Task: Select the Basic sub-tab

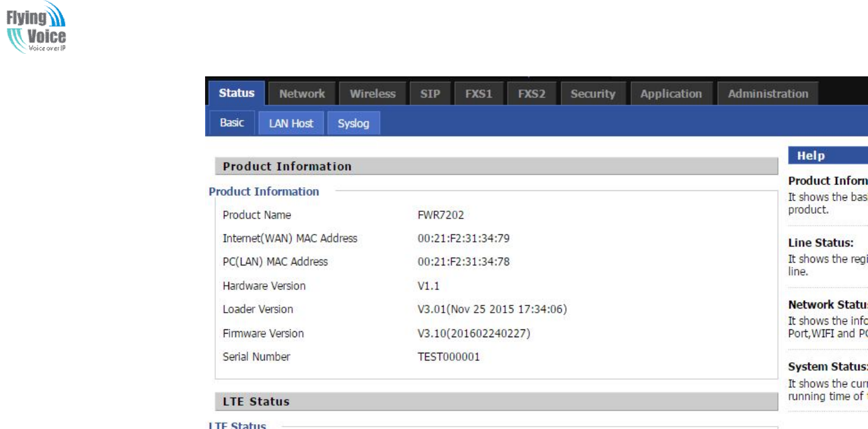Action: click(232, 123)
